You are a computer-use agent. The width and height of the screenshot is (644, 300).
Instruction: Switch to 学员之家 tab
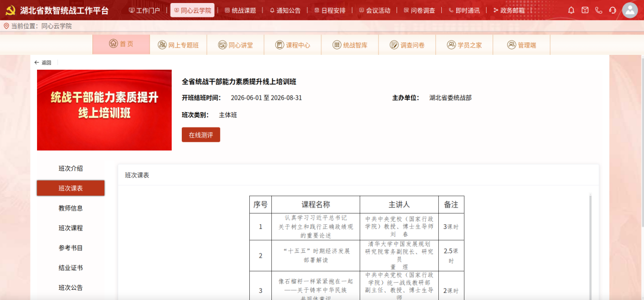(464, 45)
